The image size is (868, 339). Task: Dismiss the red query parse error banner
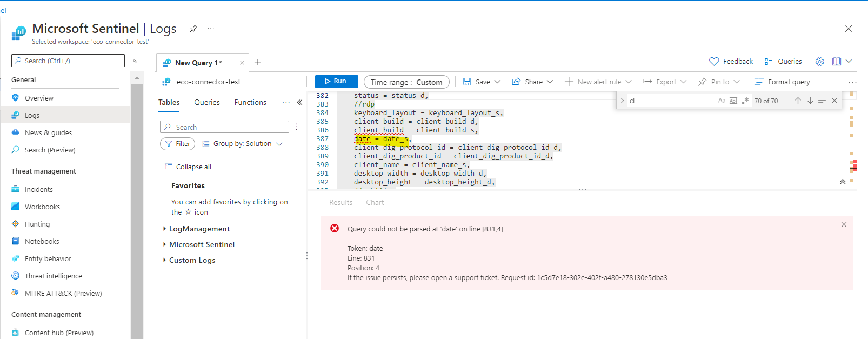coord(844,224)
